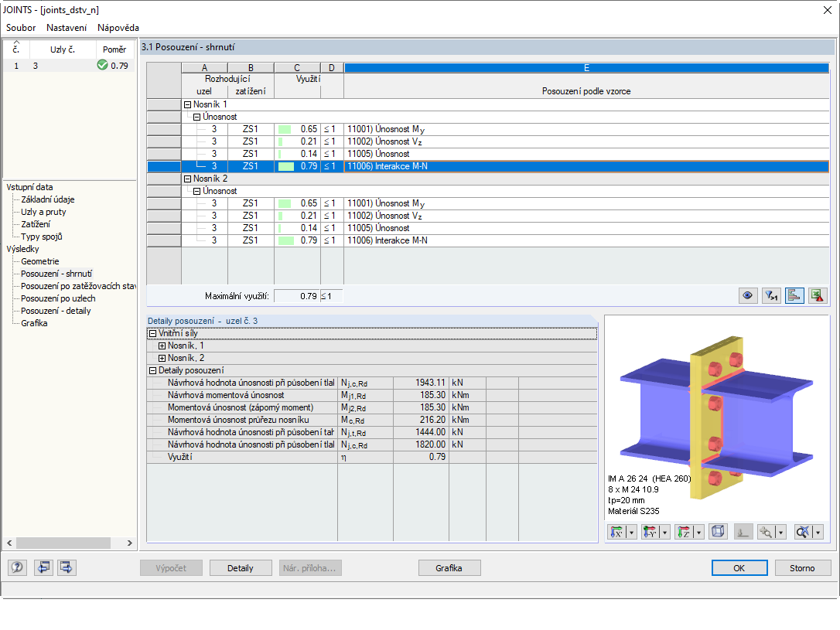Collapse the Nosník 2 group
This screenshot has height=630, width=840.
point(187,179)
